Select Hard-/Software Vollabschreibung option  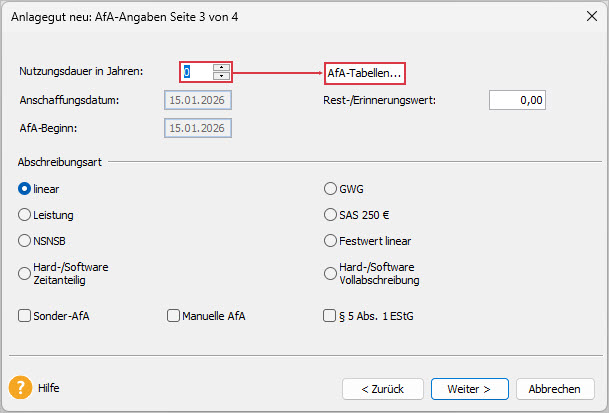pos(331,273)
